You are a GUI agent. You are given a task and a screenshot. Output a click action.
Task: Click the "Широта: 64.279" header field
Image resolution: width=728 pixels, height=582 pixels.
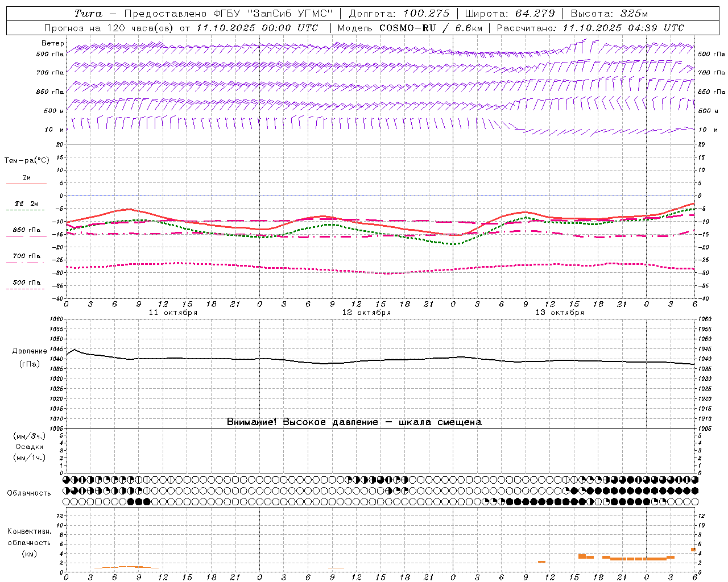click(x=510, y=14)
